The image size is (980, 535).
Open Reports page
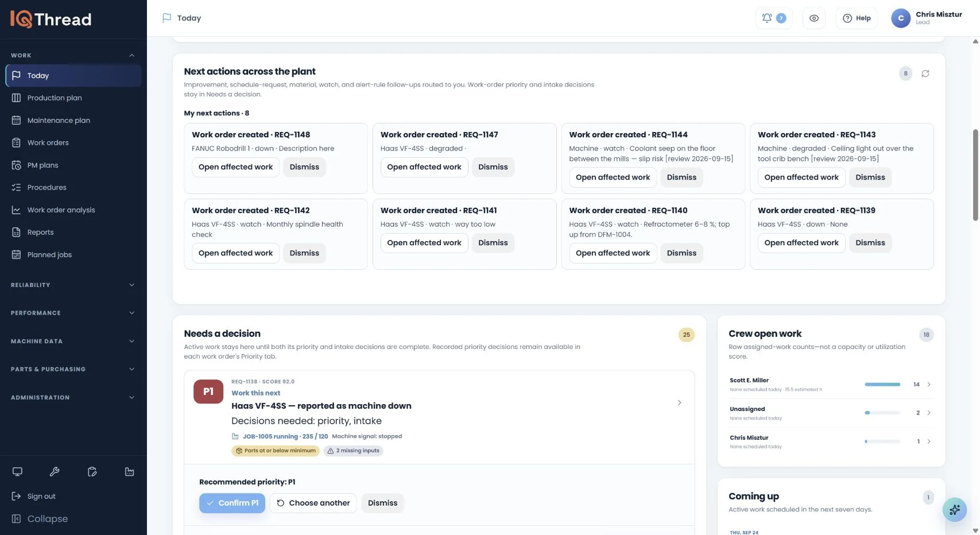[73, 232]
